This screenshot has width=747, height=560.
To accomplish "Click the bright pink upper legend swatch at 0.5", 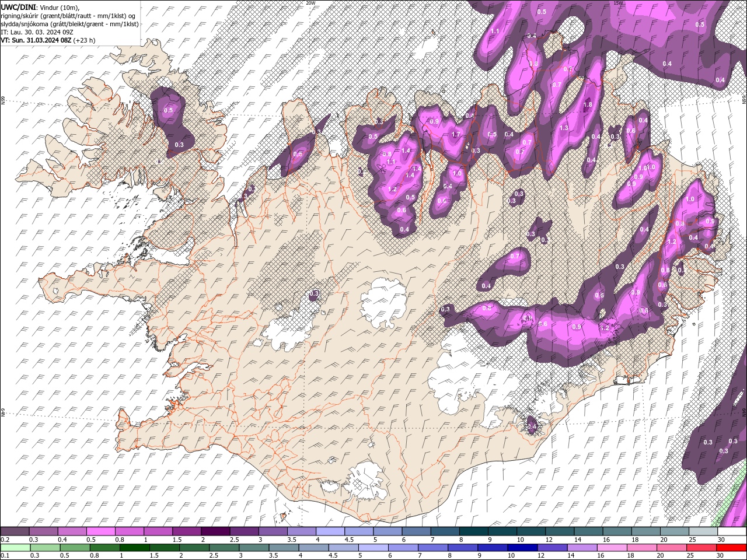I will pos(101,531).
